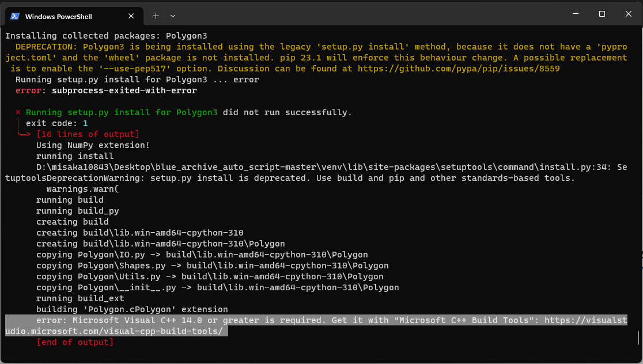Open the tab options chevron dropdown
This screenshot has height=364, width=643.
pos(172,16)
